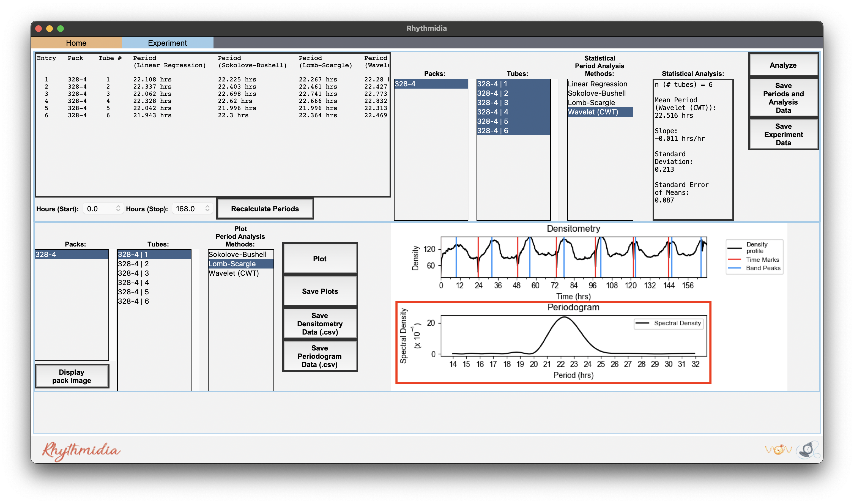The height and width of the screenshot is (504, 854).
Task: Select tube 328-4 | 6 in plot Tubes list
Action: [x=154, y=301]
